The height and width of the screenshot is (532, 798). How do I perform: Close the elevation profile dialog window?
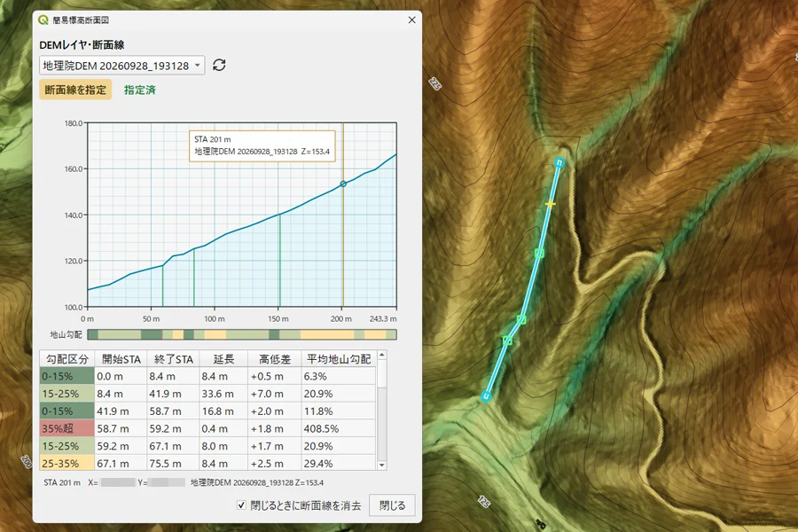click(411, 20)
